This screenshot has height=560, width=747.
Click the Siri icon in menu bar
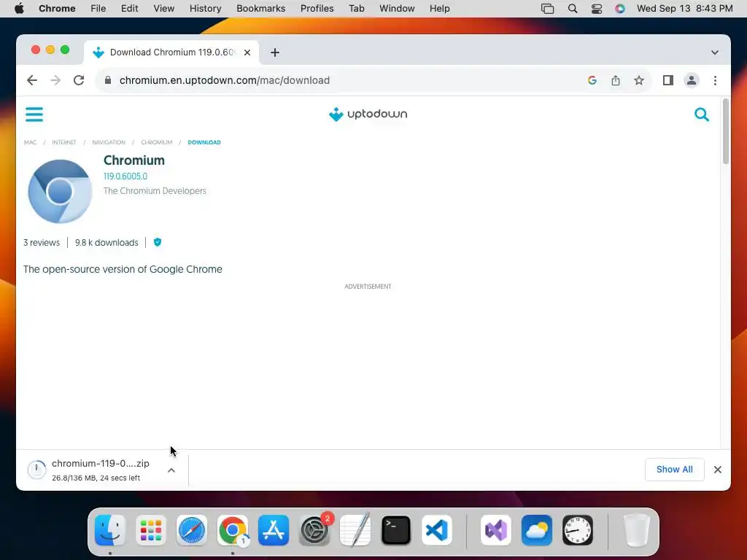click(x=620, y=9)
